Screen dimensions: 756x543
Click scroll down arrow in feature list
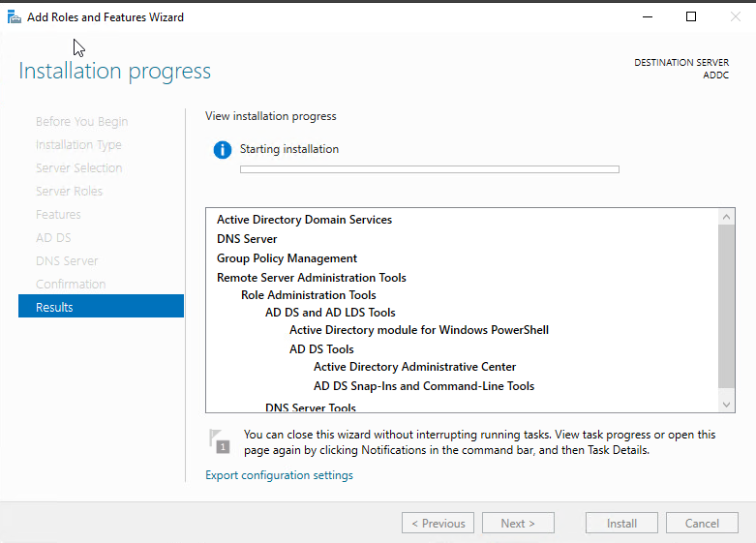pyautogui.click(x=727, y=405)
